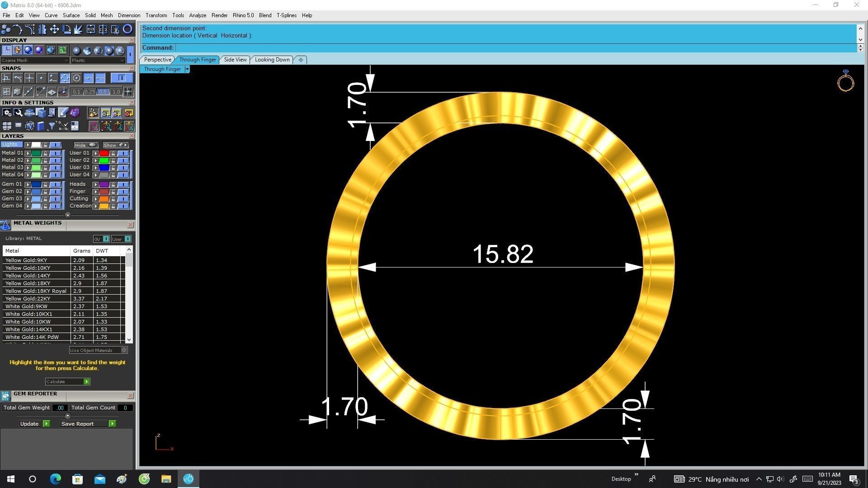Expand the Through Finger viewport dropdown arrow
Screen dimensions: 868x488
click(187, 69)
